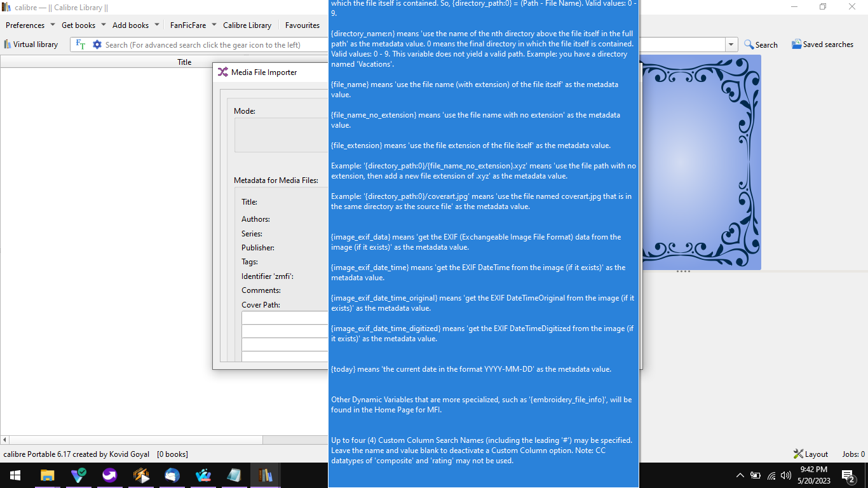Screen dimensions: 868x488
Task: Open the Notepad taskbar icon
Action: 234,475
